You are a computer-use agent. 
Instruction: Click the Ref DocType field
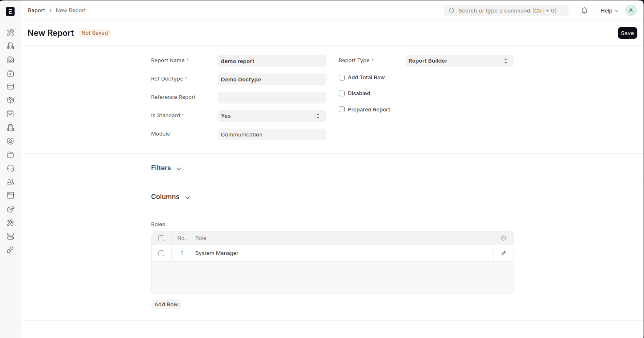click(272, 79)
